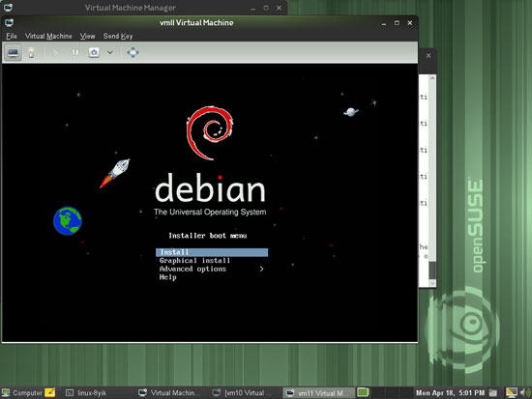The height and width of the screenshot is (399, 532).
Task: Switch to linux-8yik terminal taskbar item
Action: click(x=86, y=393)
